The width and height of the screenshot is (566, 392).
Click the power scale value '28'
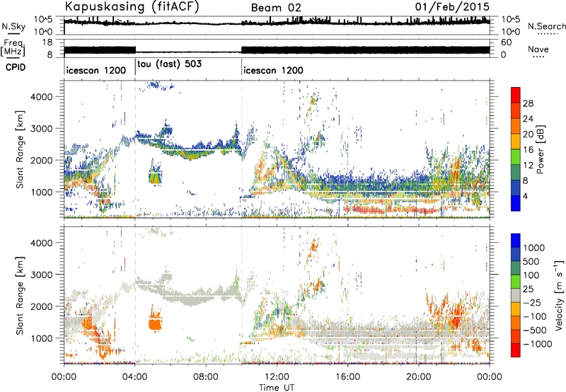[528, 103]
